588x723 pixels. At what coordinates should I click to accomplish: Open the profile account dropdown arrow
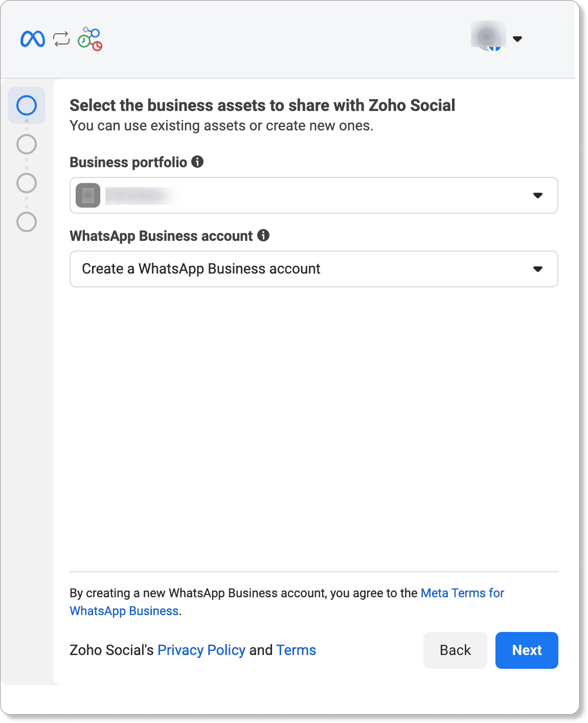point(517,39)
